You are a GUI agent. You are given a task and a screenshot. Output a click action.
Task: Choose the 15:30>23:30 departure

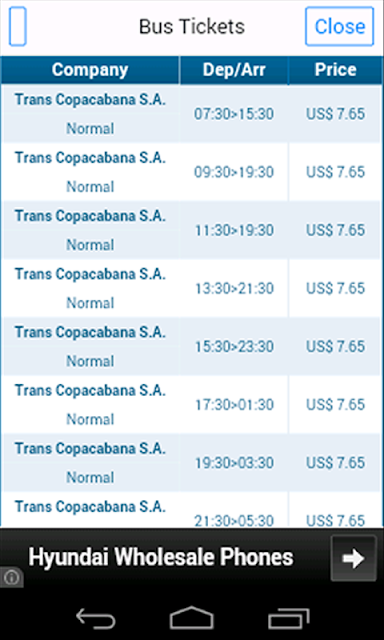pyautogui.click(x=192, y=346)
